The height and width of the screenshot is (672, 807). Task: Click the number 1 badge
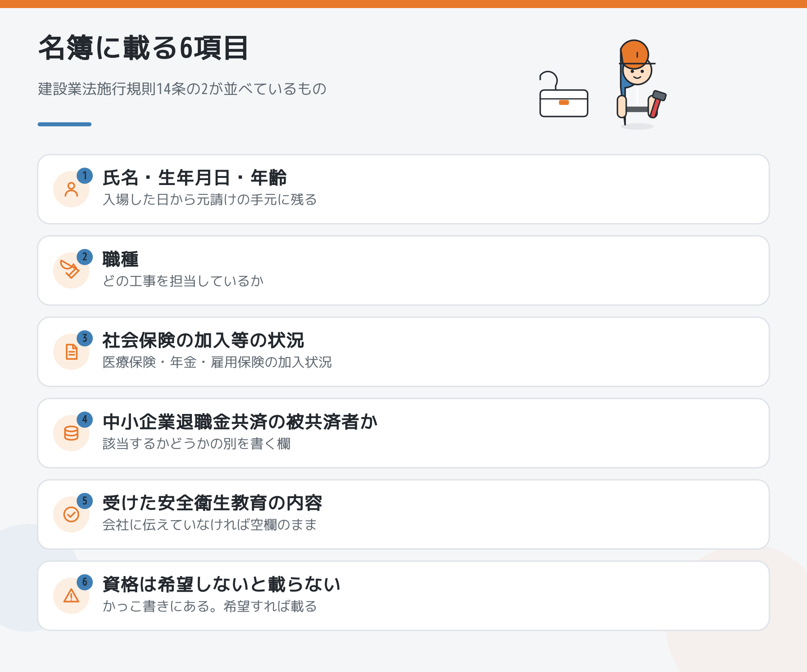click(85, 176)
